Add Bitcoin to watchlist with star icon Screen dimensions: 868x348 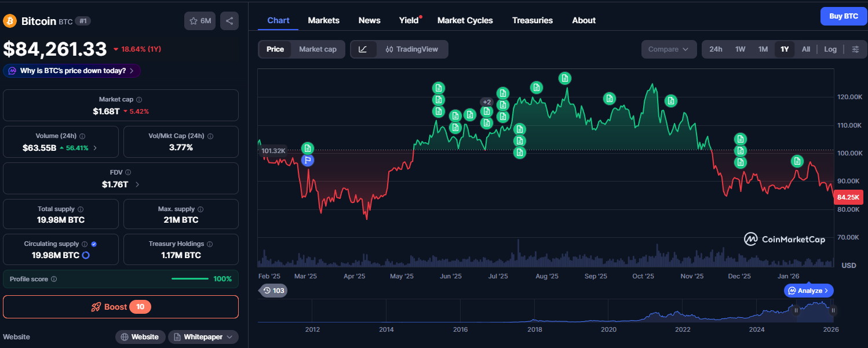click(x=200, y=21)
